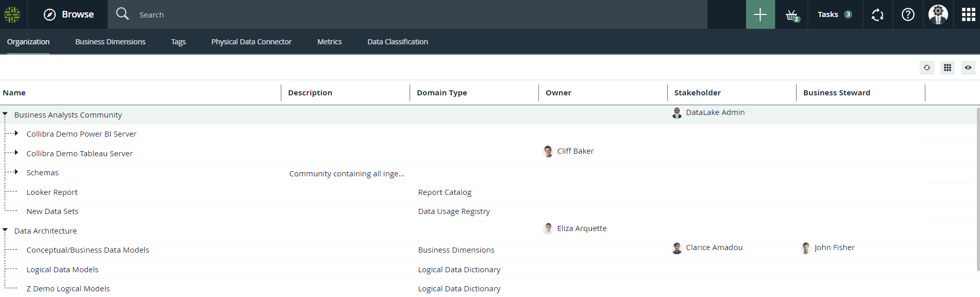Click inside the Search field

pyautogui.click(x=412, y=15)
